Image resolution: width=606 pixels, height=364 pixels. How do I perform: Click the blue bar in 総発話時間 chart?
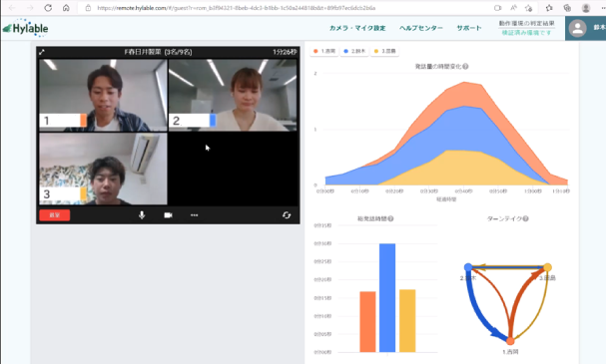pos(387,297)
